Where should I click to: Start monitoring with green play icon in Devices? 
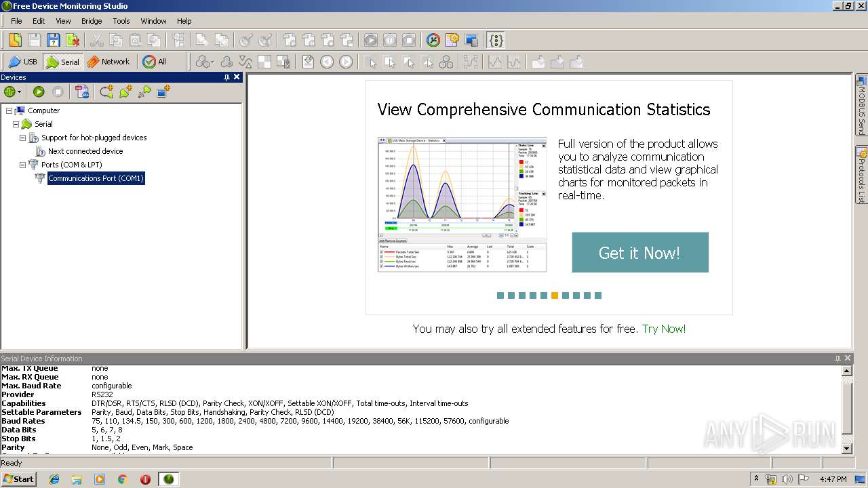click(39, 91)
